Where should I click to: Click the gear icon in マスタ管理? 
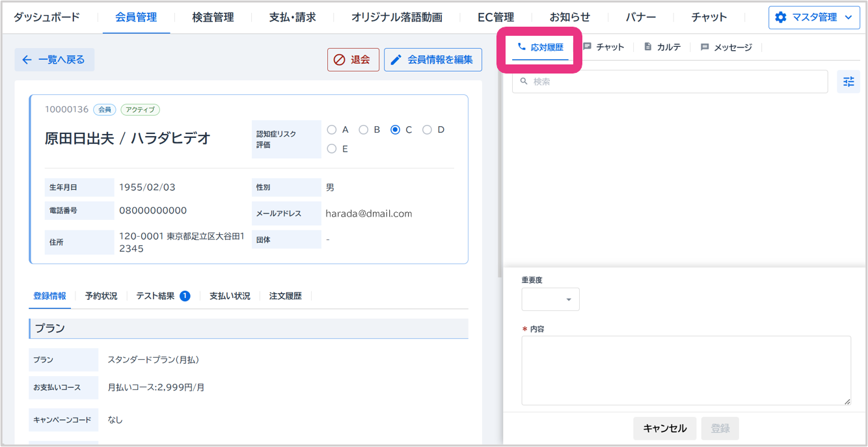(781, 18)
